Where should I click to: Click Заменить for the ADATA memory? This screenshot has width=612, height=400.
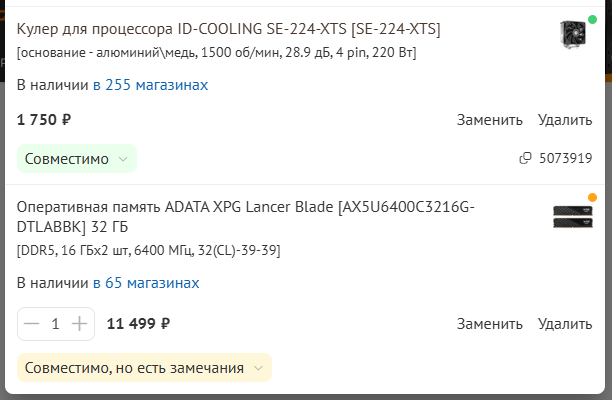coord(489,324)
